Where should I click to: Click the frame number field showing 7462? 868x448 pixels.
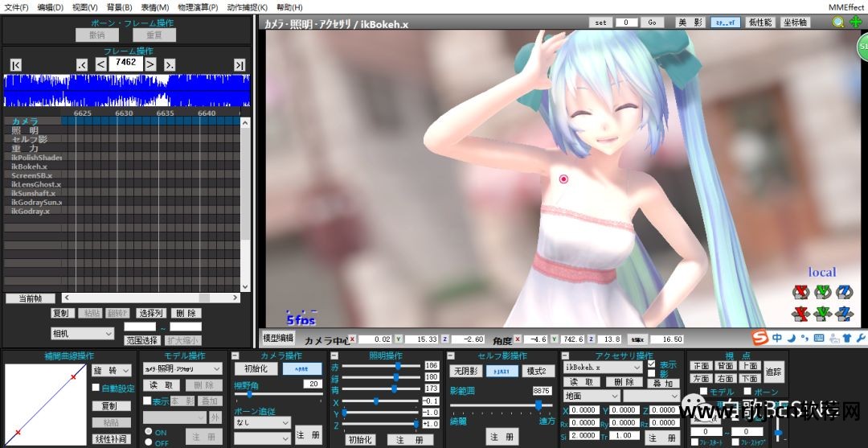126,63
